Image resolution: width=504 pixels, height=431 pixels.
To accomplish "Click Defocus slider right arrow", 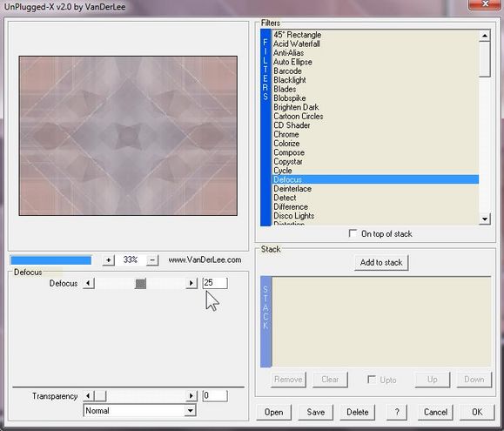I will click(x=192, y=283).
